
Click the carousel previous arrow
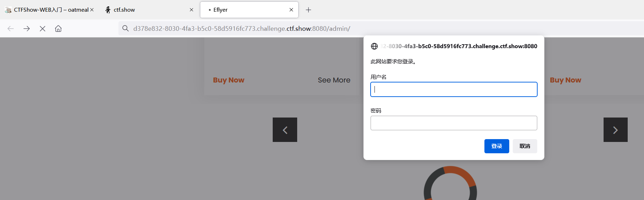pyautogui.click(x=285, y=130)
